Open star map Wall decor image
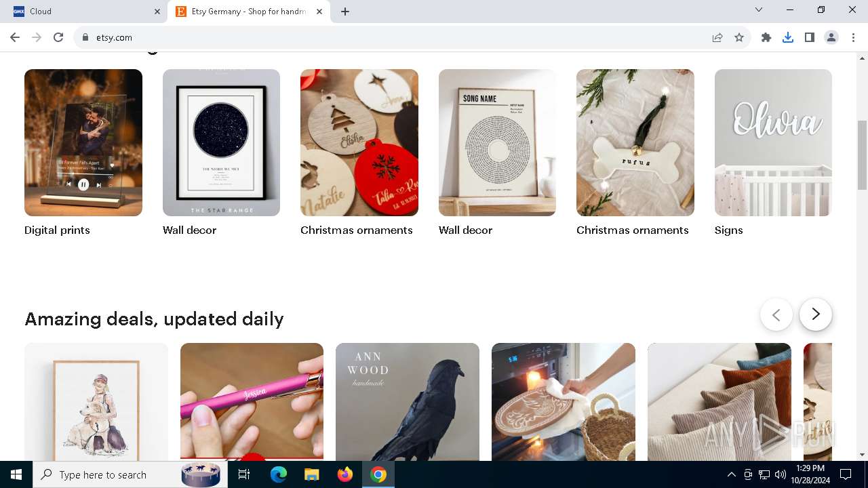Viewport: 868px width, 488px height. pyautogui.click(x=221, y=142)
